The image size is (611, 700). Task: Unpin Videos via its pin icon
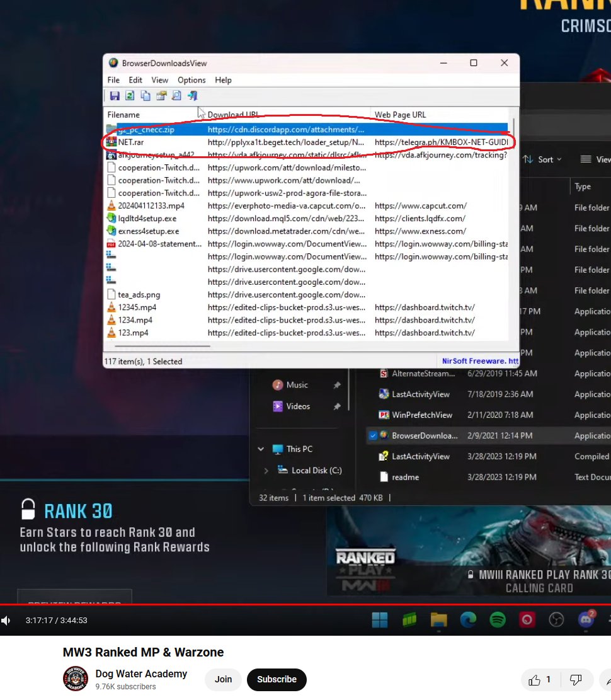coord(337,406)
